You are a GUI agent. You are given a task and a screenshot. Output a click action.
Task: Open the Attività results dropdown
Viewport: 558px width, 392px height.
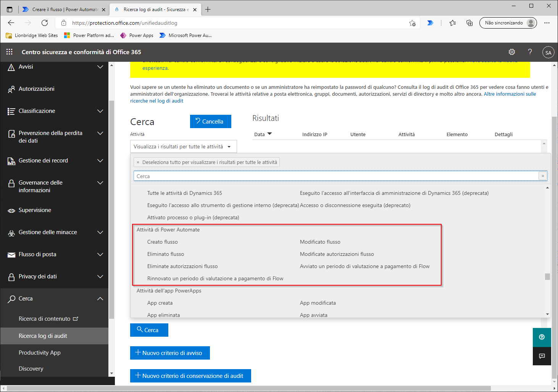point(184,146)
